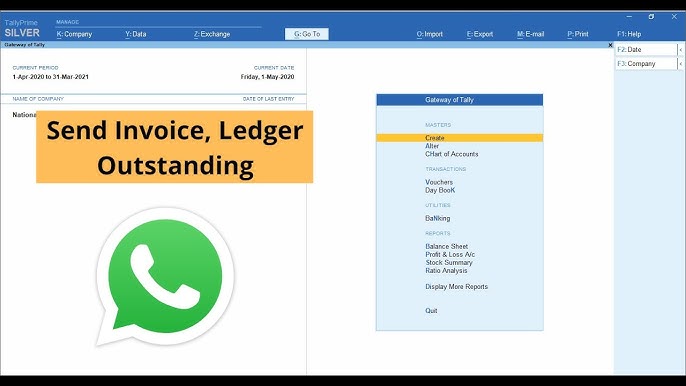Click the WhatsApp logo icon
686x386 pixels.
coord(165,277)
